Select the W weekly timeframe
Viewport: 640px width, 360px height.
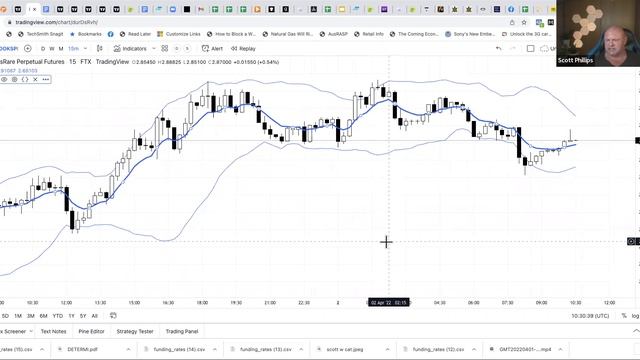[52, 49]
